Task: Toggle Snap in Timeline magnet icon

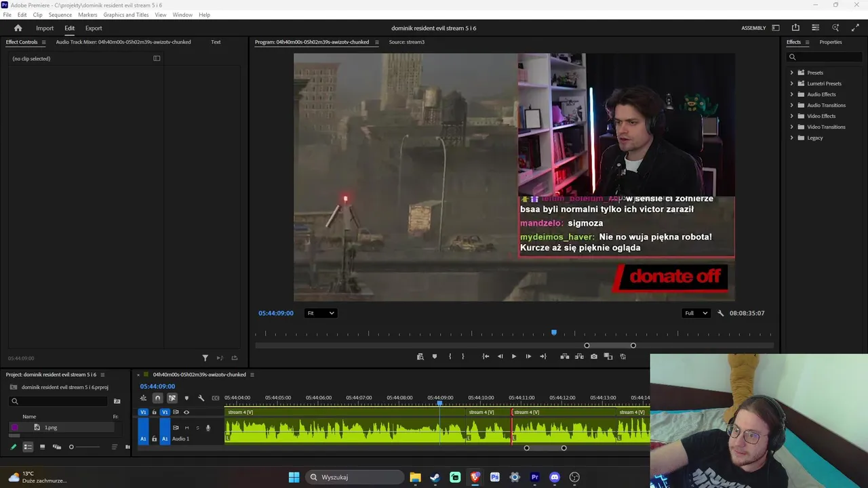Action: 157,399
